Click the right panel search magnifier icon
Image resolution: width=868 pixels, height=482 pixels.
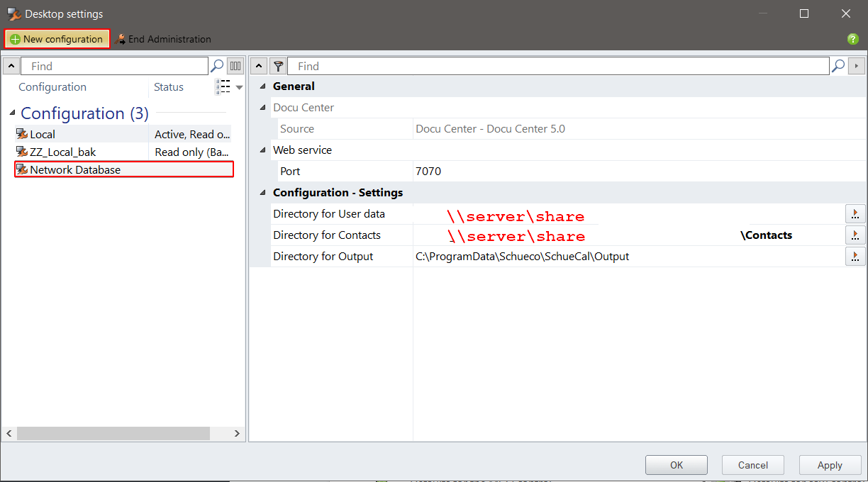(x=838, y=66)
